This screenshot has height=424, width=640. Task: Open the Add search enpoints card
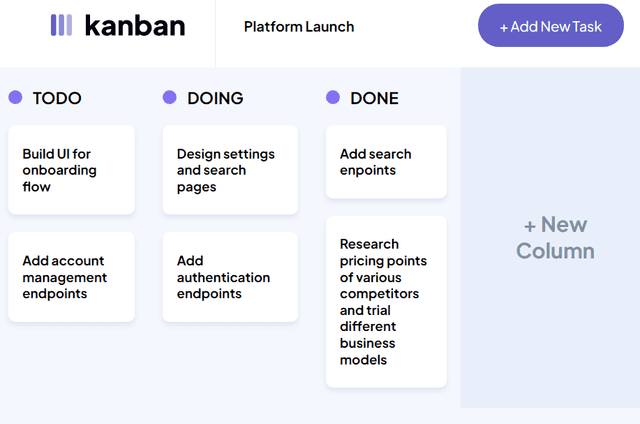[386, 162]
